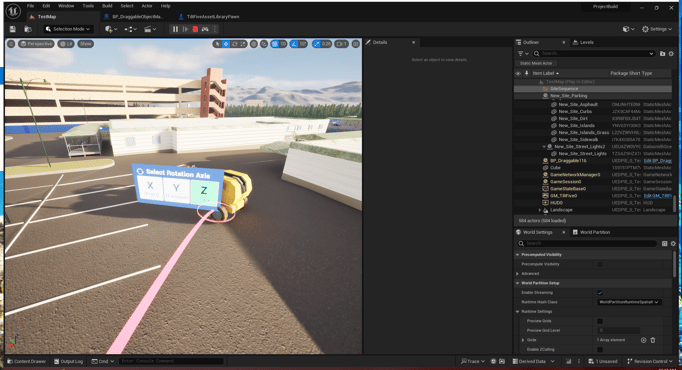
Task: Open the viewport options hamburger menu
Action: tap(11, 44)
